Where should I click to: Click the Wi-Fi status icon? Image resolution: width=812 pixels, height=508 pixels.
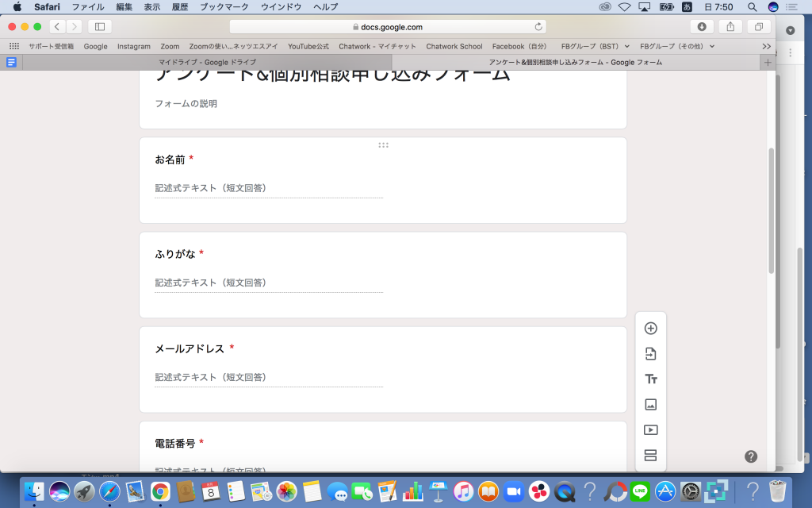[625, 6]
